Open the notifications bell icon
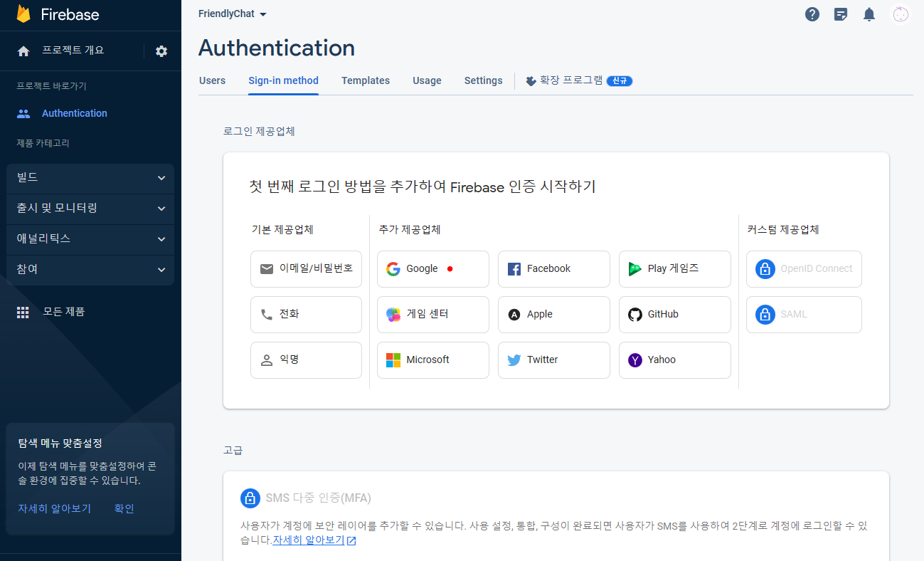Screen dimensions: 924x561 coord(869,14)
